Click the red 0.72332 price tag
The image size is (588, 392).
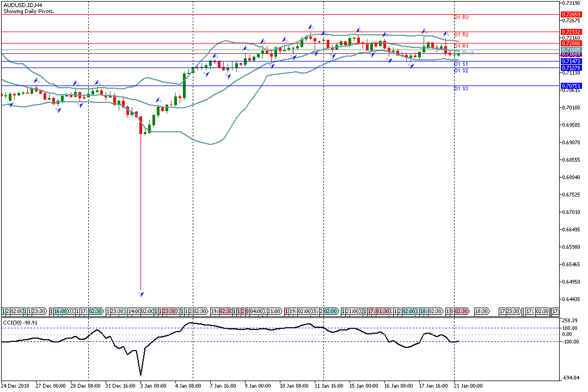tap(571, 32)
